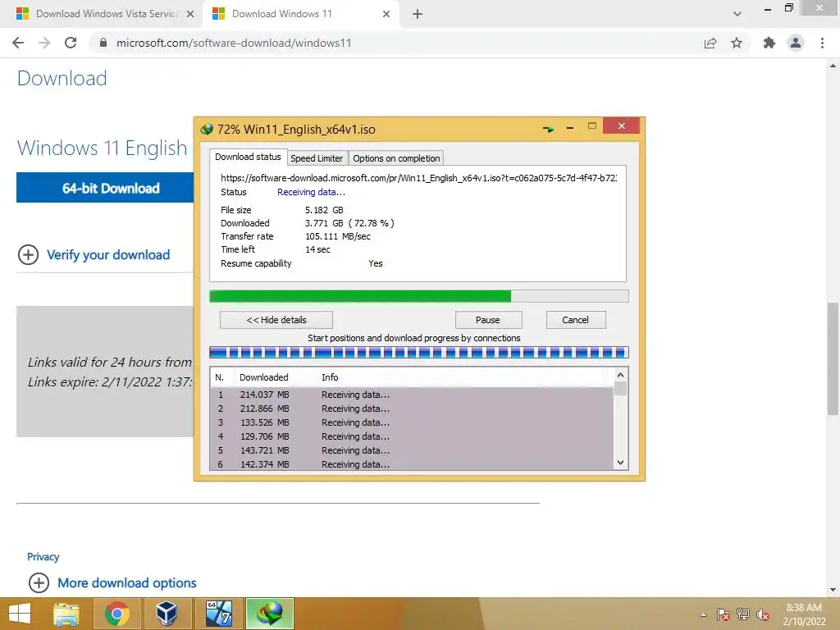Screen dimensions: 840x630
Task: Click 64-bit Download button
Action: click(105, 188)
